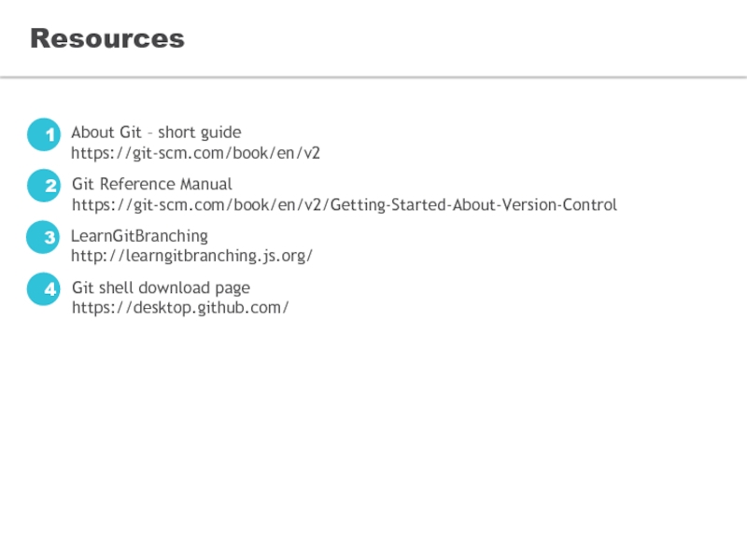
Task: Click the number 3 circle badge
Action: (x=43, y=238)
